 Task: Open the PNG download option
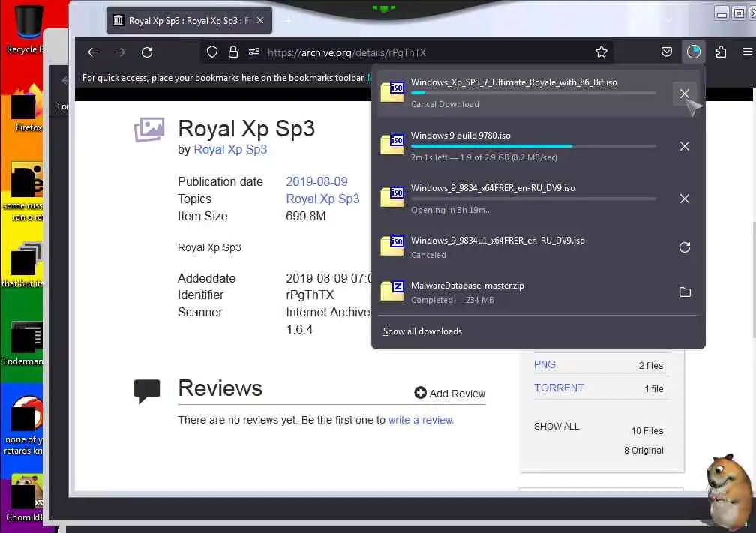544,365
